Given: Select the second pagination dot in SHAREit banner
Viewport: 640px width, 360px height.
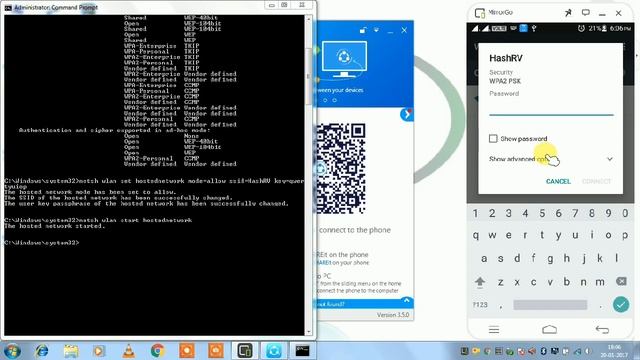Looking at the screenshot, I should [325, 100].
